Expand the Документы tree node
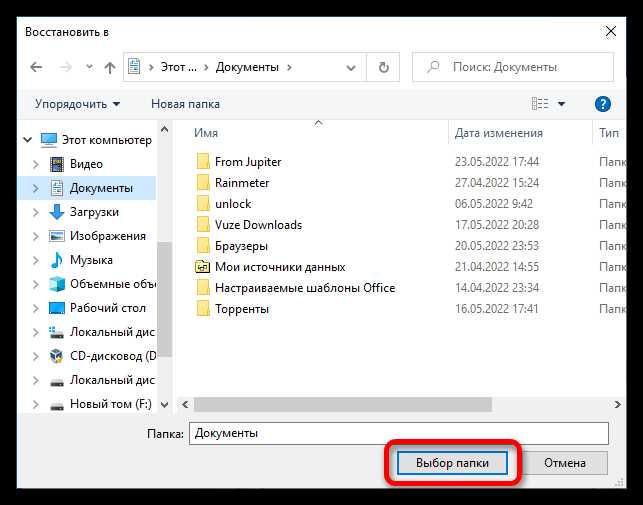The width and height of the screenshot is (643, 505). point(36,188)
